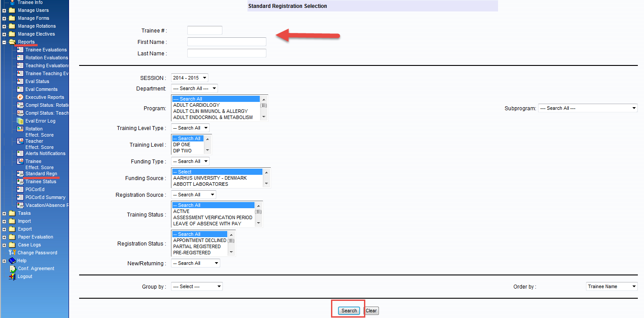Click the Eval Error Log icon
Image resolution: width=644 pixels, height=318 pixels.
click(x=20, y=121)
